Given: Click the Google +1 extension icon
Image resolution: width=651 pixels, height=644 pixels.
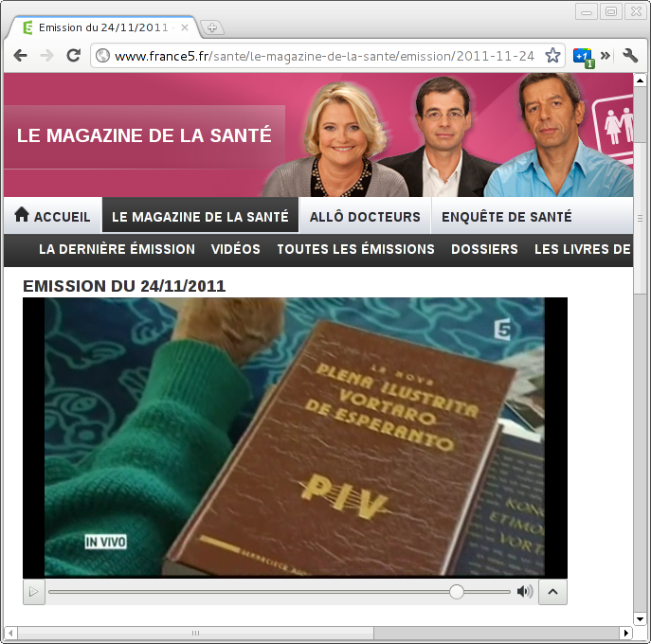Looking at the screenshot, I should coord(583,57).
